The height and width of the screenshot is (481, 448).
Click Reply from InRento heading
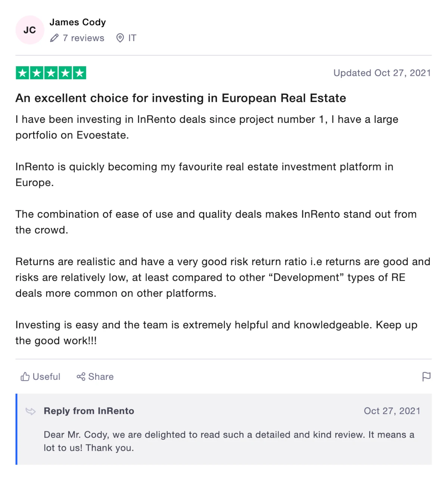(89, 411)
